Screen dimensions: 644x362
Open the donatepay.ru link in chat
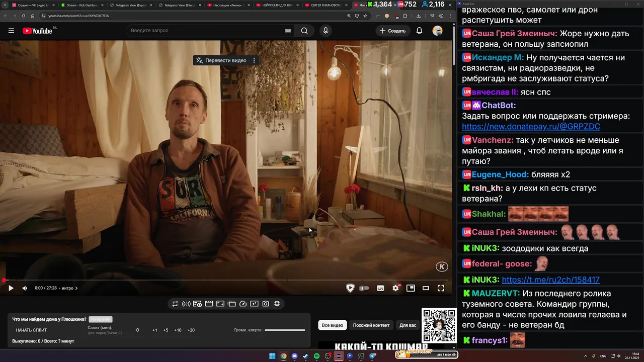click(x=531, y=127)
